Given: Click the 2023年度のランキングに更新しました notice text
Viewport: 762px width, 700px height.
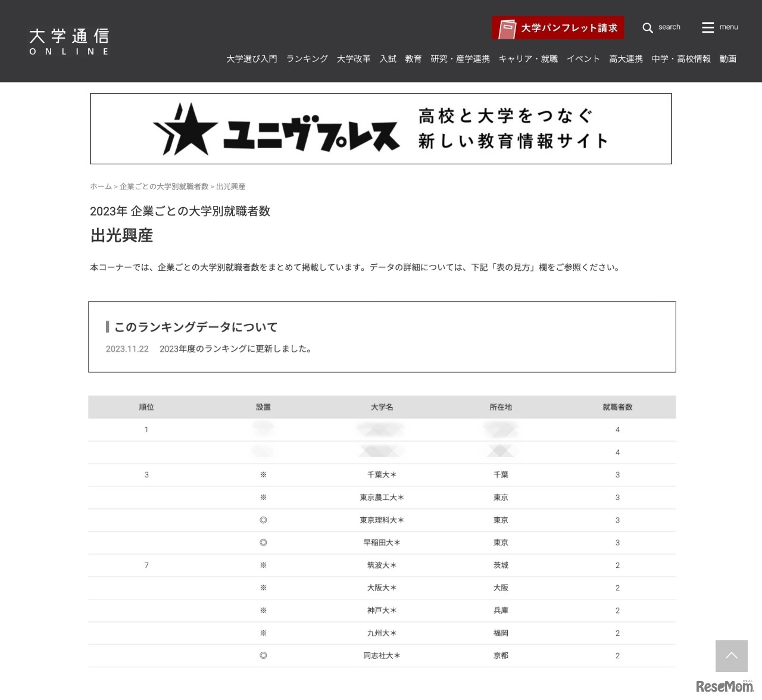Looking at the screenshot, I should pos(236,349).
